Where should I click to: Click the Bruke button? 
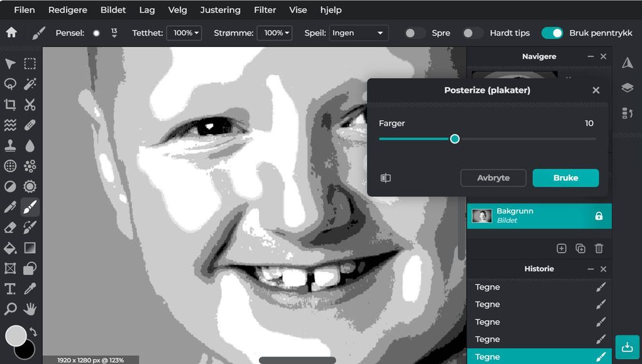tap(566, 178)
